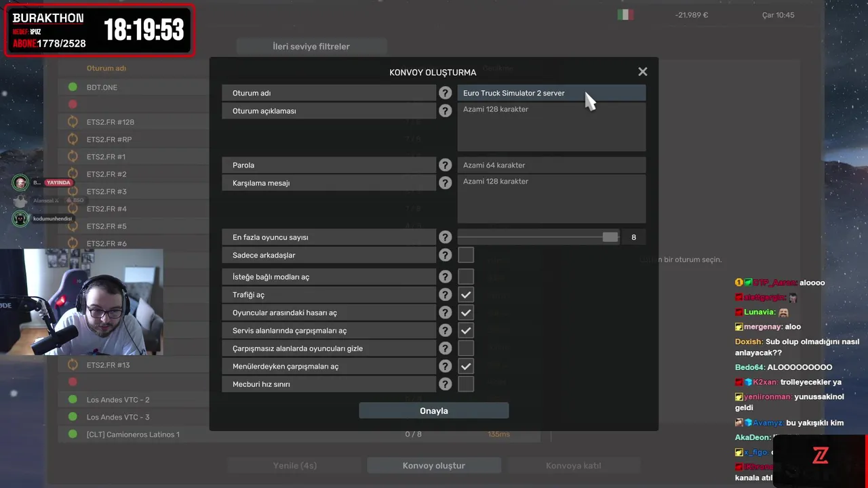This screenshot has height=488, width=868.
Task: Open help icon for Çarpışmasız alanlarda oyuncuları gizle
Action: click(x=445, y=348)
